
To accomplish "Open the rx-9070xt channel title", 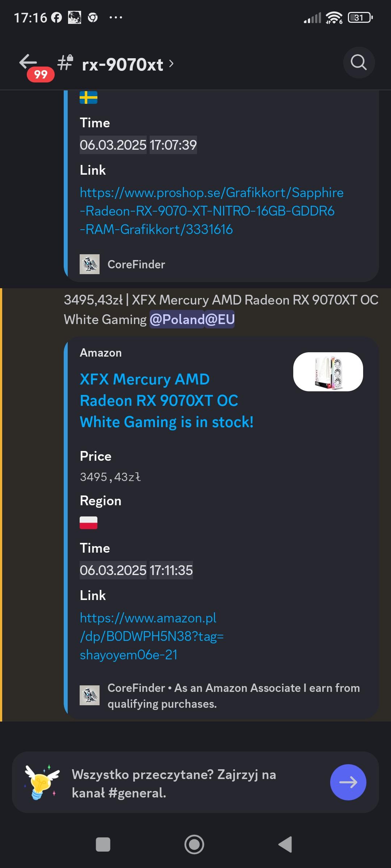I will pyautogui.click(x=122, y=64).
